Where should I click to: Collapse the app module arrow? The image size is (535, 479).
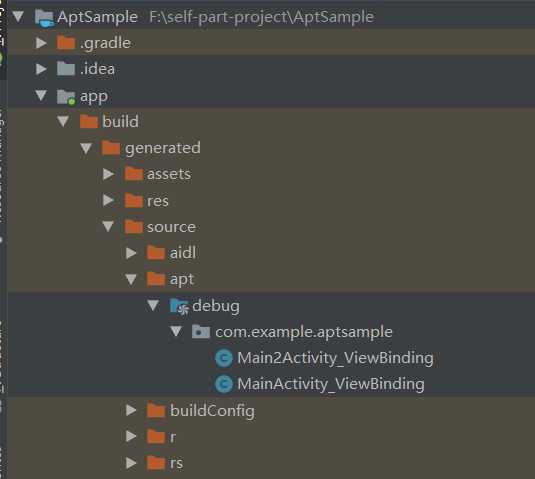point(41,95)
